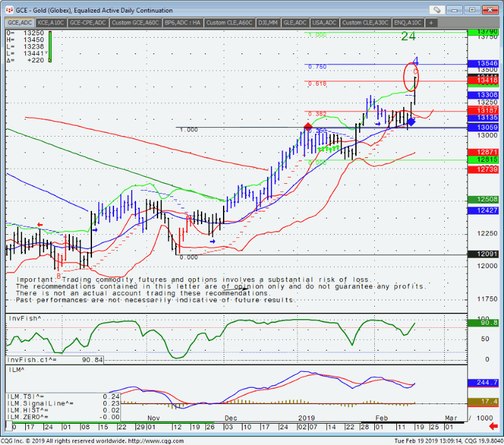Click the red ellipse annotation around latest bar

(411, 77)
